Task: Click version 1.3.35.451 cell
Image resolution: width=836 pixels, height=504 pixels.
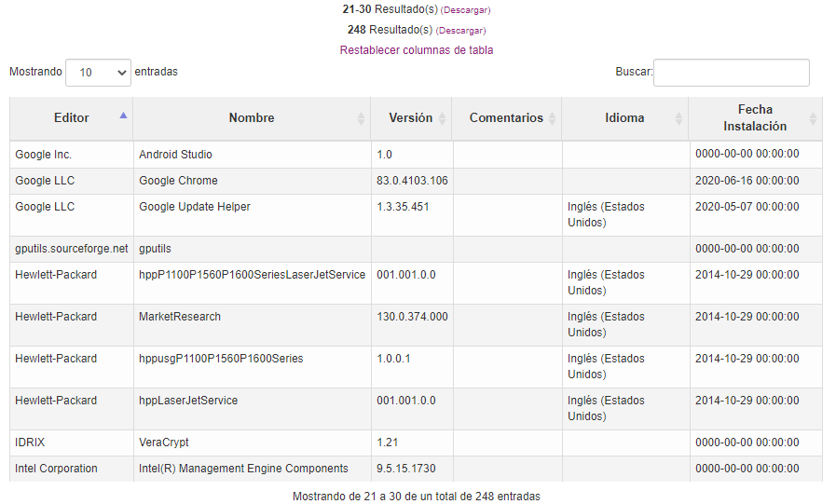Action: click(412, 215)
